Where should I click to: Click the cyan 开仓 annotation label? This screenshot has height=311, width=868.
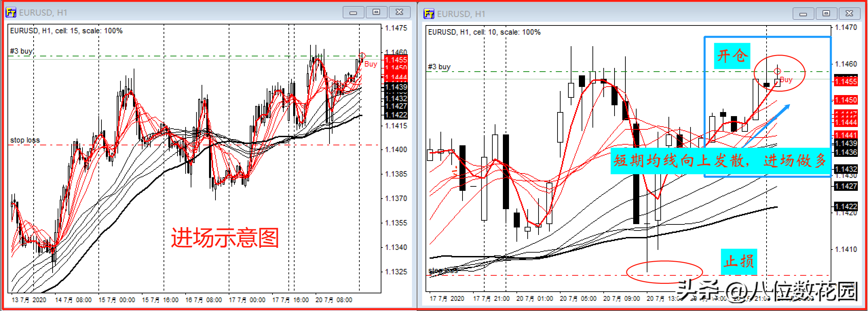point(732,56)
